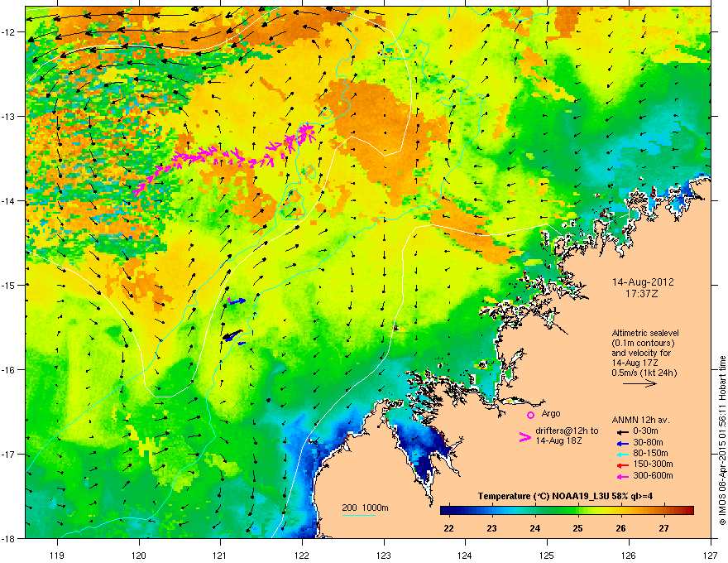Click the Argo legend label

tap(551, 414)
